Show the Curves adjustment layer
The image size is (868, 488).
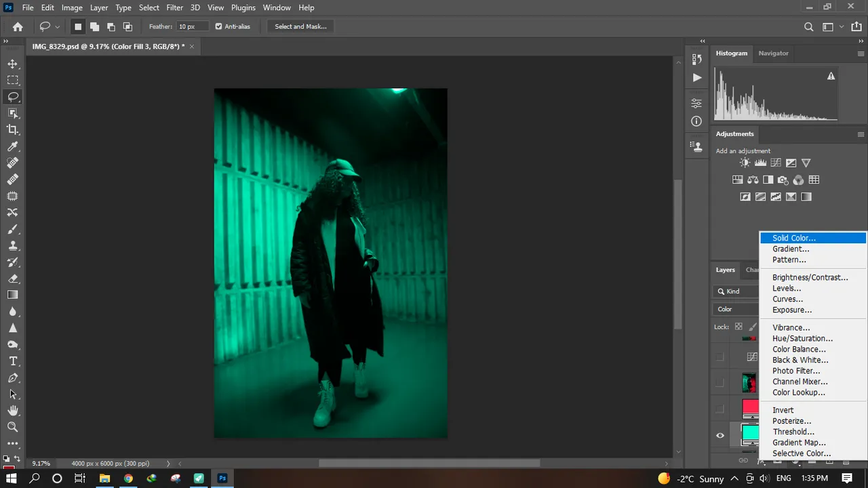point(720,357)
